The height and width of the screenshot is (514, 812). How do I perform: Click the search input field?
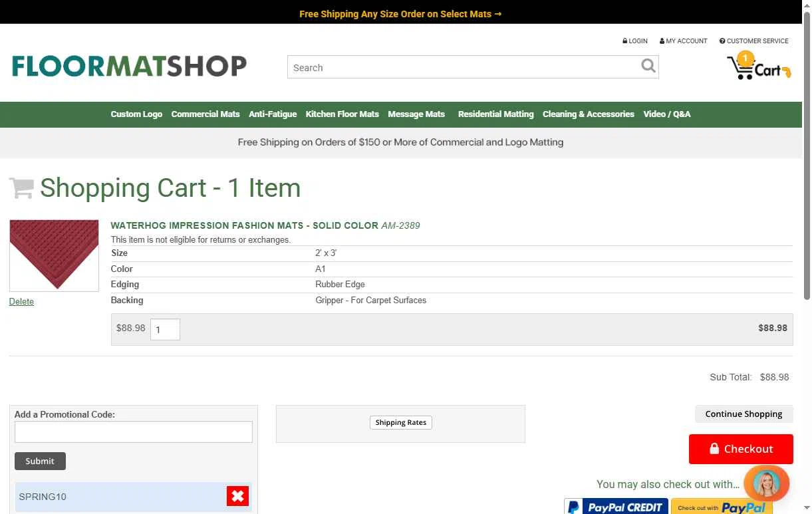[464, 67]
